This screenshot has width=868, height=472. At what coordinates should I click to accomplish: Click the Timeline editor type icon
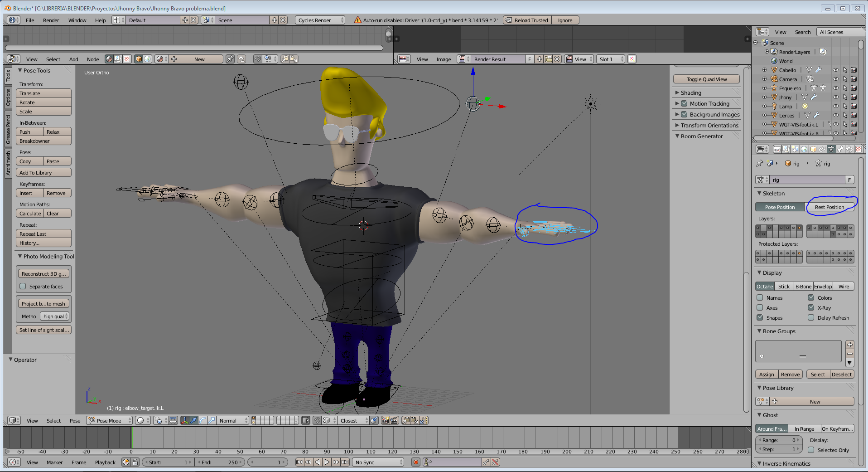(x=14, y=462)
